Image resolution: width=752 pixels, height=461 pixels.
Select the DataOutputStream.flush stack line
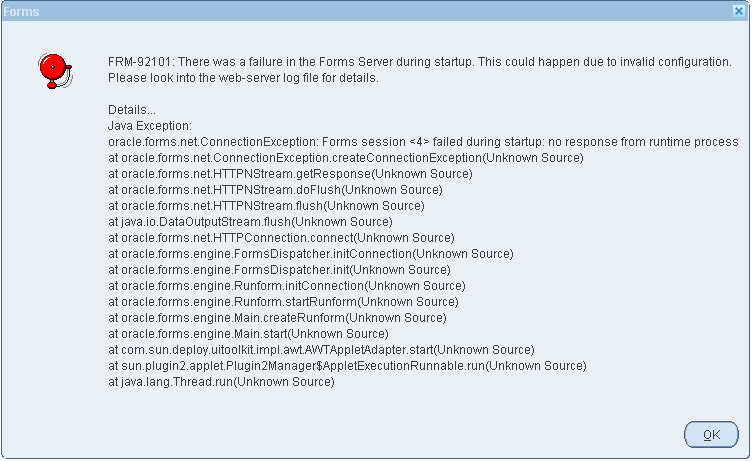(250, 222)
